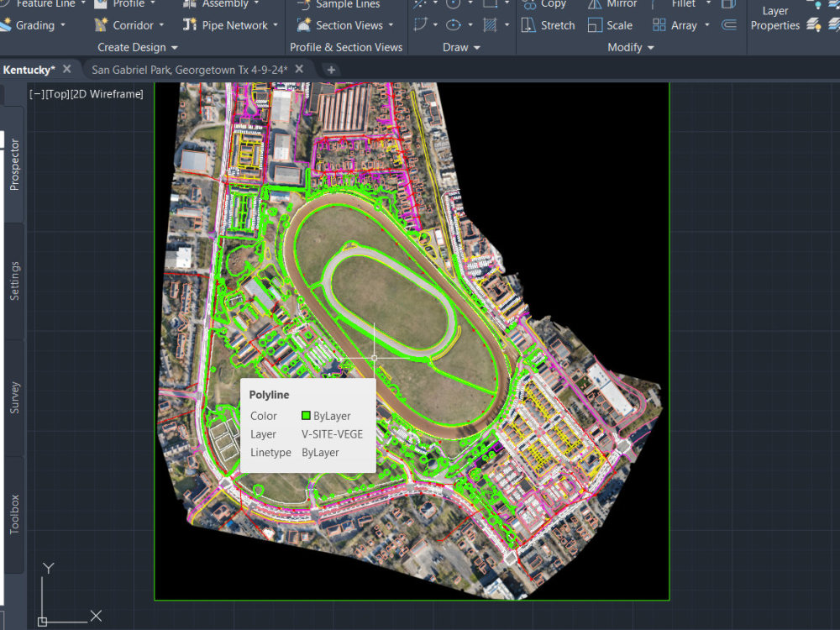Open the Ellipse tool dropdown arrow

point(470,24)
